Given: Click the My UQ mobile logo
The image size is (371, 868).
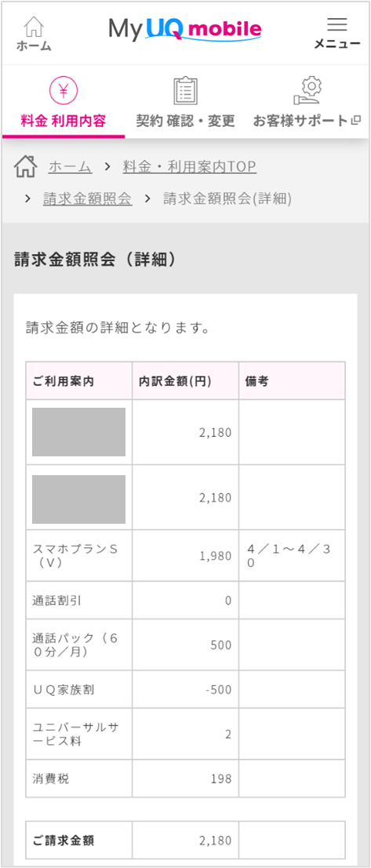Looking at the screenshot, I should 185,29.
